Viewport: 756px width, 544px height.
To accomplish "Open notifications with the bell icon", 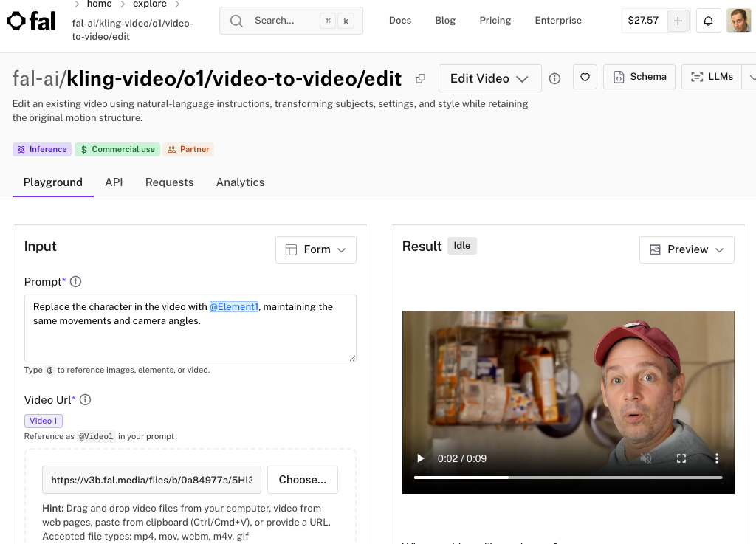I will [x=708, y=21].
